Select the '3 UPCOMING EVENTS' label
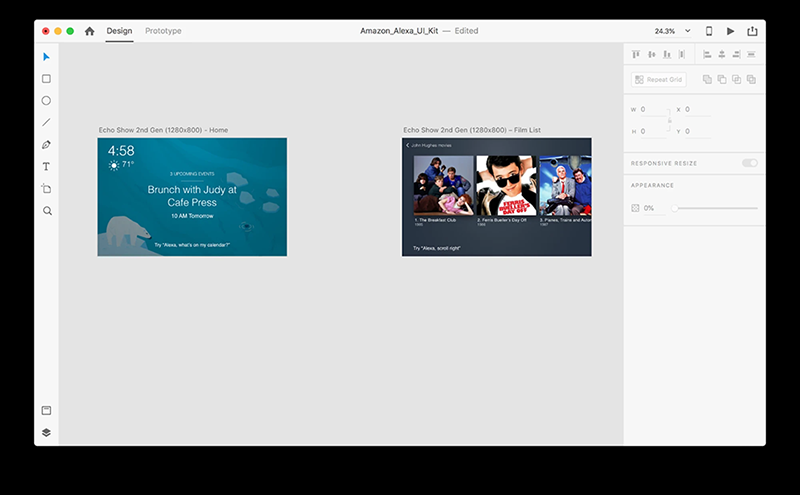Image resolution: width=800 pixels, height=495 pixels. [x=192, y=174]
